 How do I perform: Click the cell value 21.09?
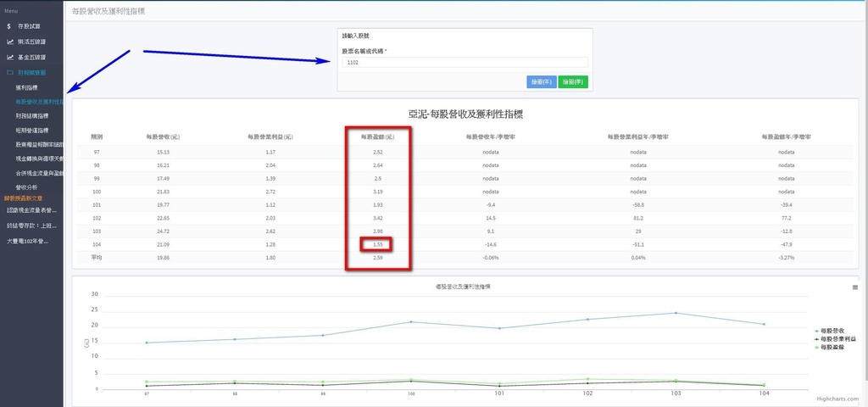(163, 245)
